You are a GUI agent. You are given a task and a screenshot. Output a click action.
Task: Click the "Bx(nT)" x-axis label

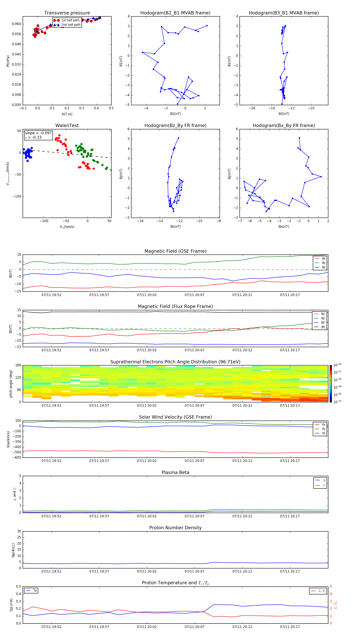(284, 227)
